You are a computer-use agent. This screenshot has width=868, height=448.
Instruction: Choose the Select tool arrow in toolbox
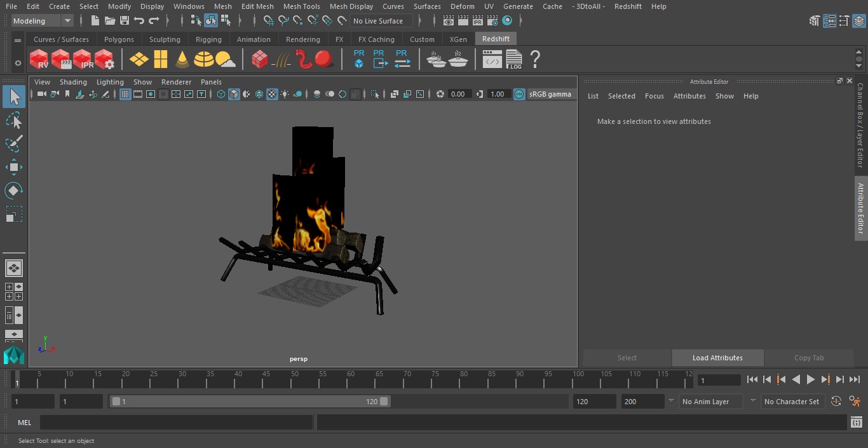click(14, 97)
